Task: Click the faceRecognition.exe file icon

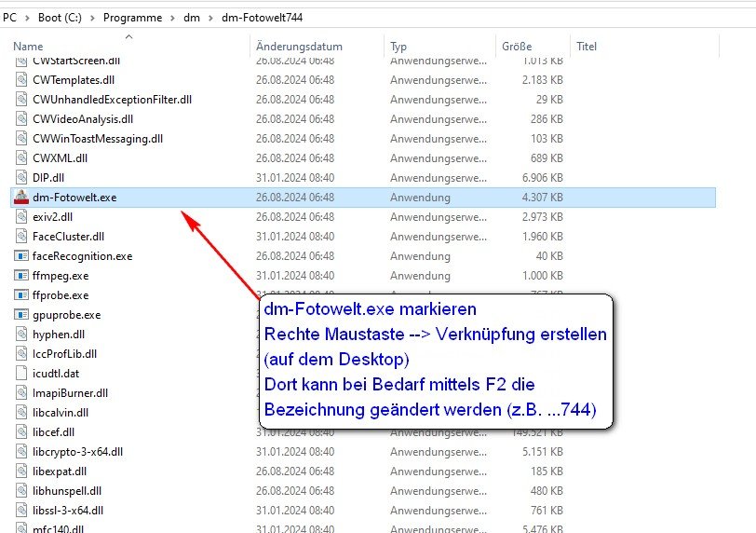Action: click(x=21, y=256)
